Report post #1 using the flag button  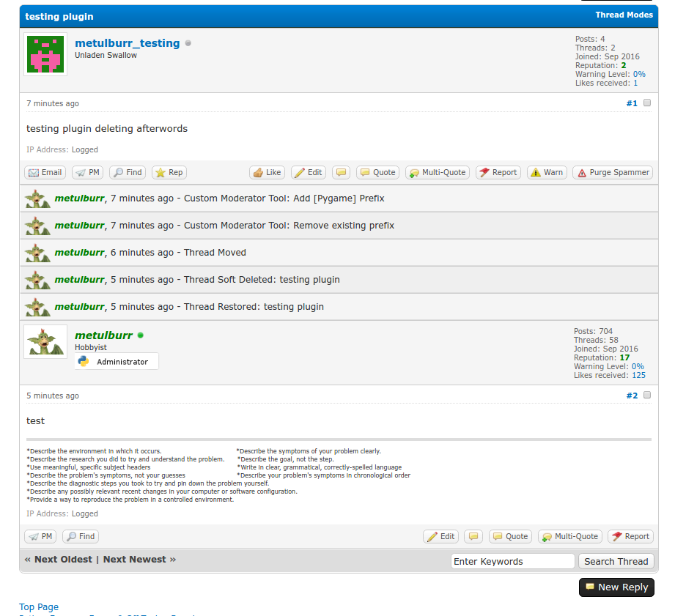coord(498,173)
